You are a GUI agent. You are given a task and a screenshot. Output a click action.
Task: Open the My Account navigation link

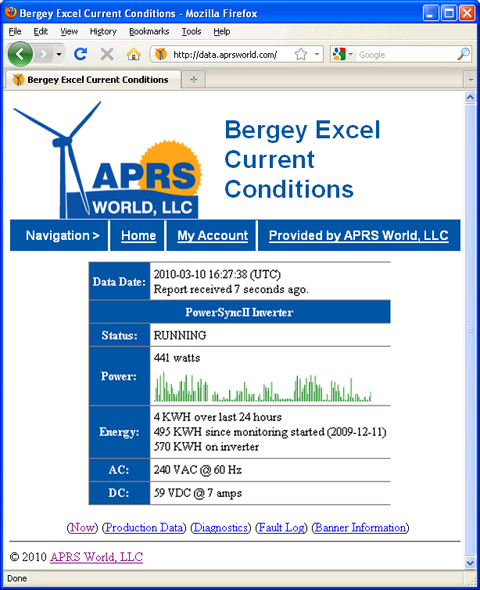point(213,236)
